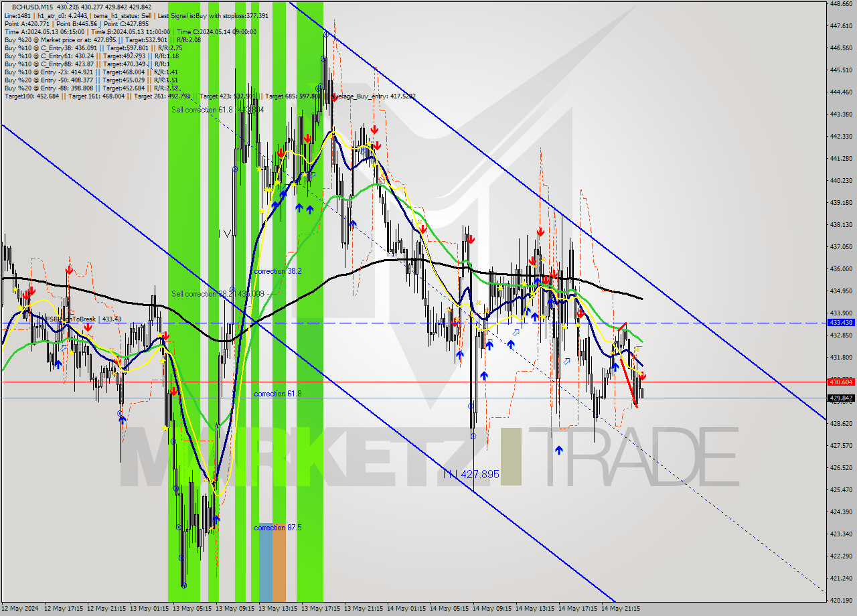
Task: Click the blue 'correction 87.5' label
Action: click(x=278, y=528)
